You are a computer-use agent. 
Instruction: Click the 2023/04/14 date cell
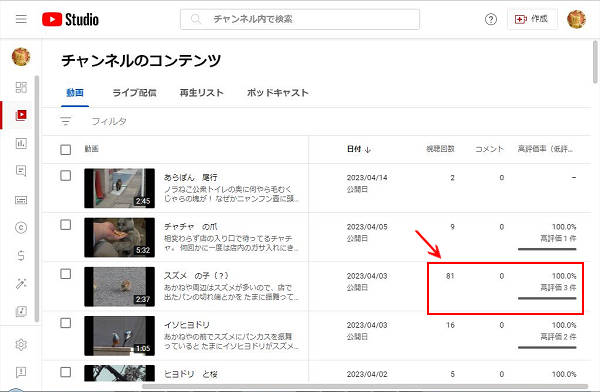(367, 178)
